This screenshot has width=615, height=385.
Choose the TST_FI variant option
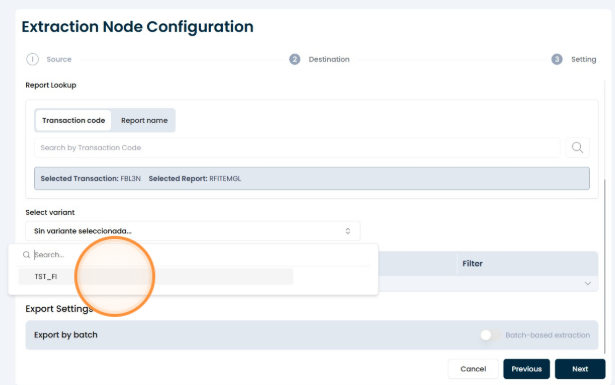pos(155,276)
